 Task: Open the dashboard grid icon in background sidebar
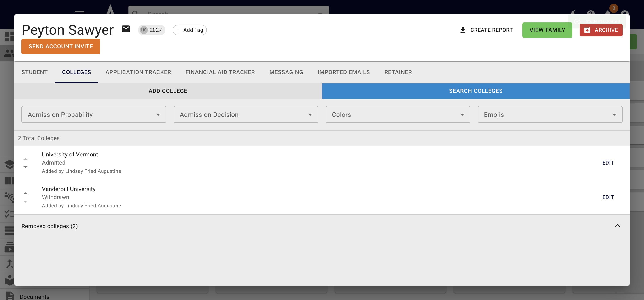[9, 37]
